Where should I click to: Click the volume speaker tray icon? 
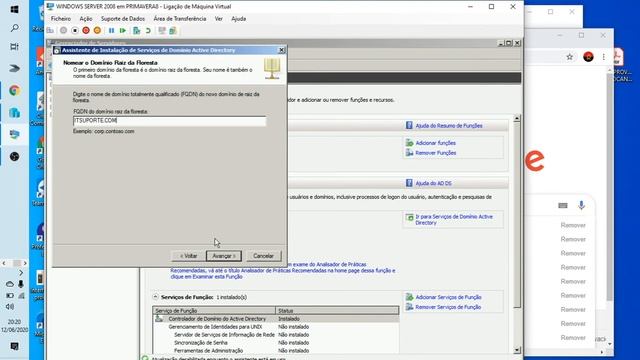pos(10,307)
